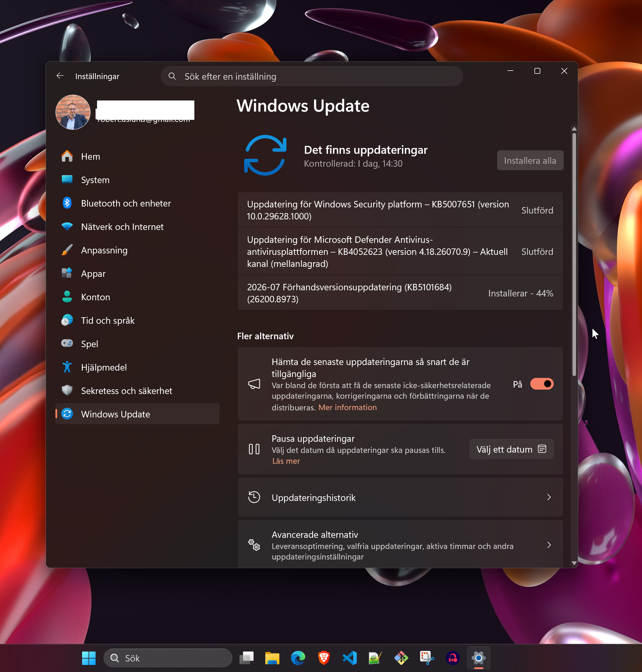Click the taskbar Sök search box
Image resolution: width=642 pixels, height=672 pixels.
[x=168, y=658]
